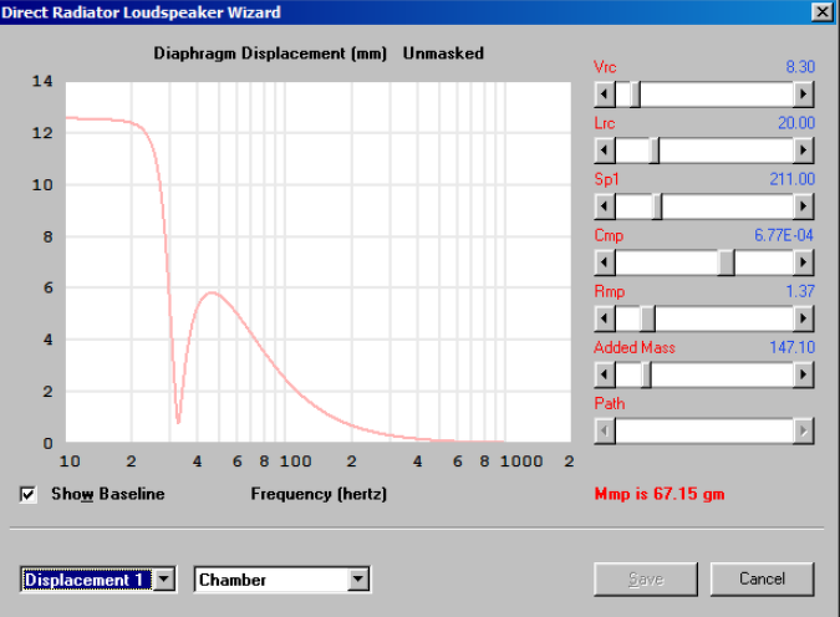This screenshot has width=840, height=617.
Task: Increase Lrc with right scroll arrow
Action: coord(803,151)
